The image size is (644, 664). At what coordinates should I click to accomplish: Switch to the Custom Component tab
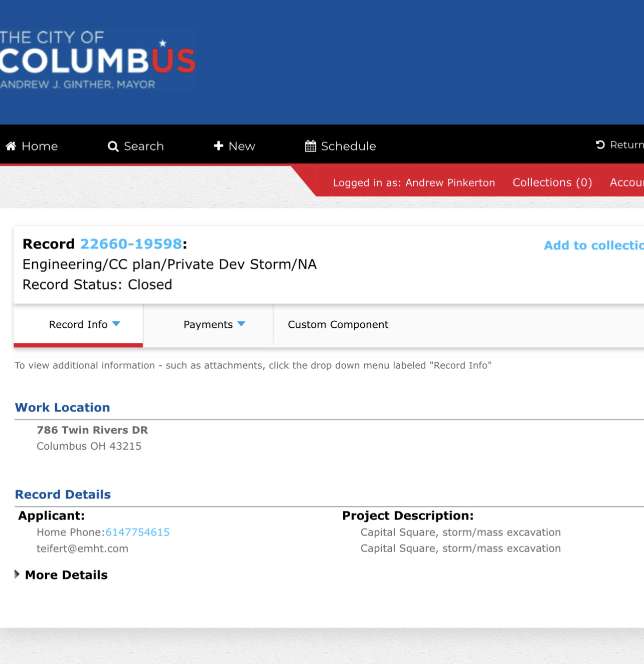[x=338, y=325]
